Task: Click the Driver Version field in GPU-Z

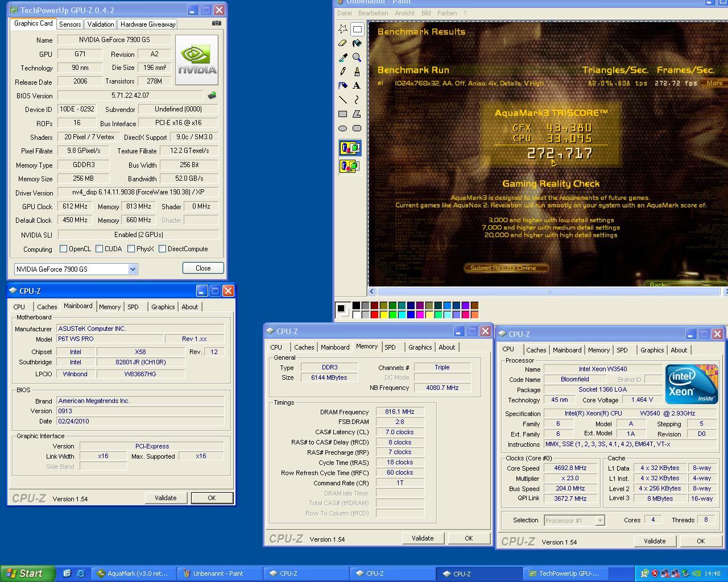Action: (x=138, y=193)
